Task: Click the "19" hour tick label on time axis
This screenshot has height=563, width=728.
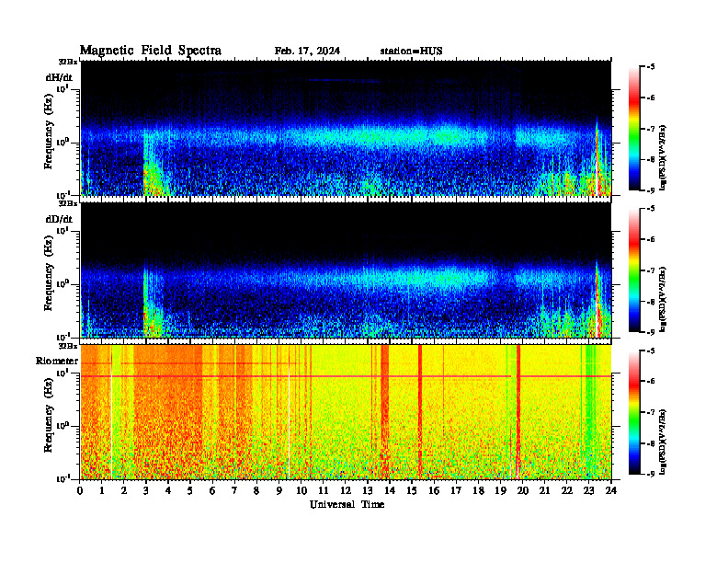Action: pyautogui.click(x=500, y=490)
